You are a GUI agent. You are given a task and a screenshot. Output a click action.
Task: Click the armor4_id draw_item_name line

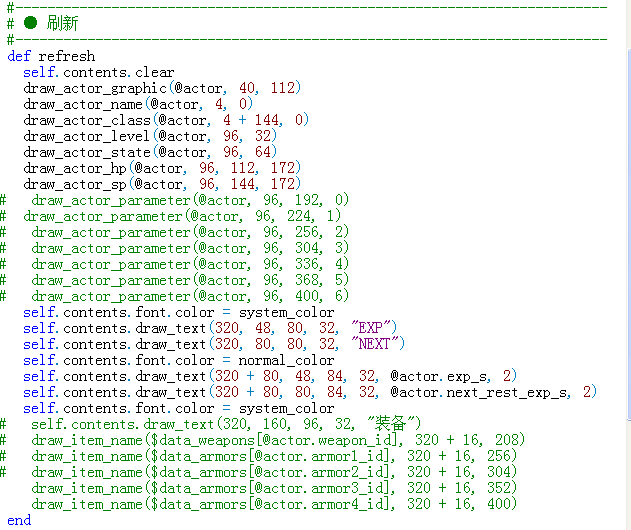274,505
